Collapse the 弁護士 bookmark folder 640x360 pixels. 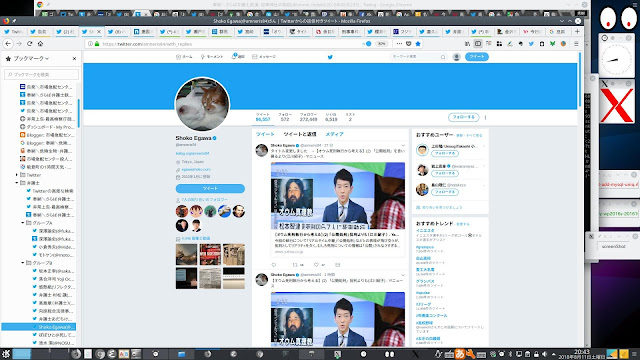pyautogui.click(x=16, y=183)
